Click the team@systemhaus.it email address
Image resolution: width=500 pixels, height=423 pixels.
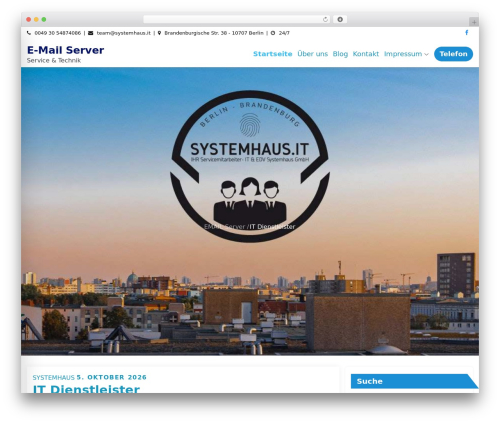pos(124,33)
